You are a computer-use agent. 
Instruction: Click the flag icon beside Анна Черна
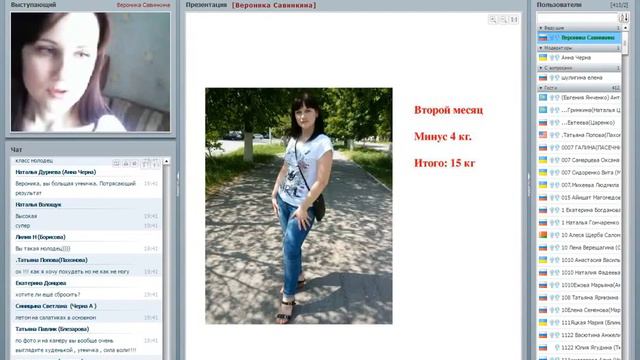pyautogui.click(x=543, y=58)
